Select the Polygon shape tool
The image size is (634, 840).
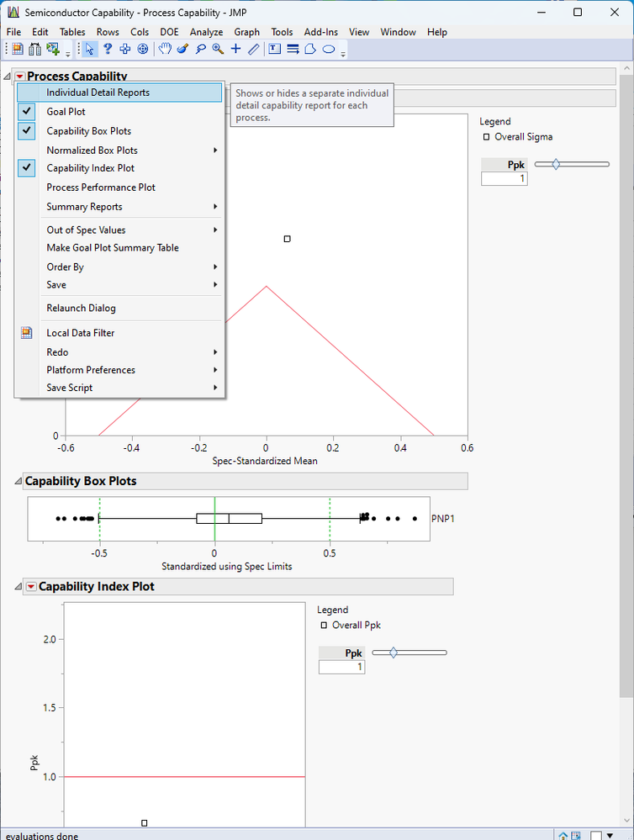coord(310,50)
